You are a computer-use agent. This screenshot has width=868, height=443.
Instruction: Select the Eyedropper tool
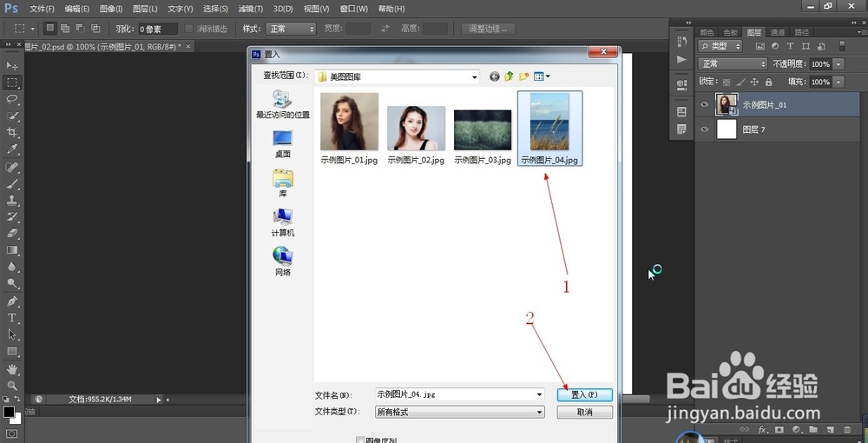pyautogui.click(x=11, y=149)
